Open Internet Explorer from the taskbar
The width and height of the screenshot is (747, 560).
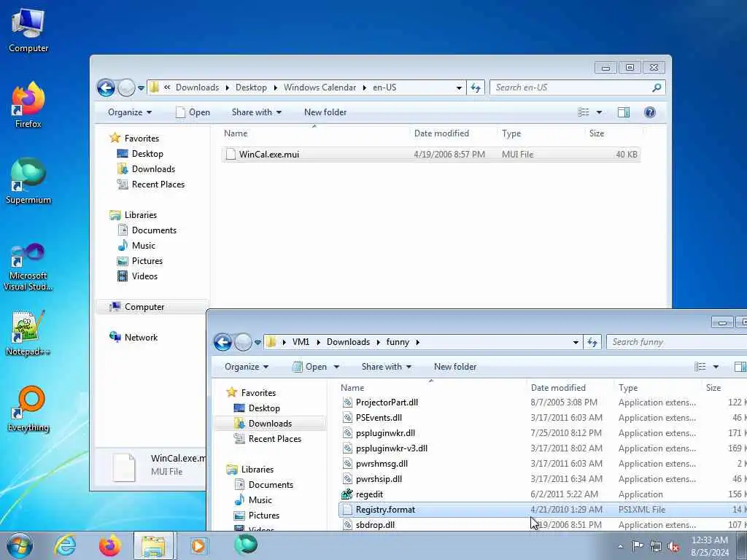point(65,545)
